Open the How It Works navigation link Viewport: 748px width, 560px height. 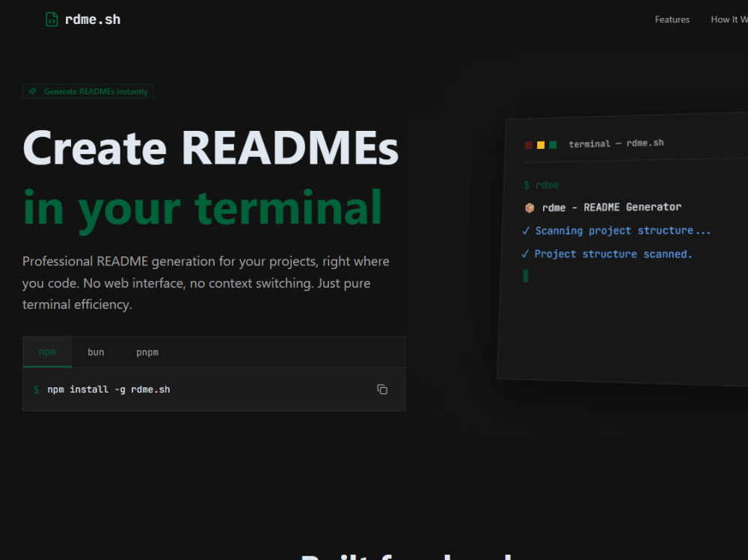(729, 19)
